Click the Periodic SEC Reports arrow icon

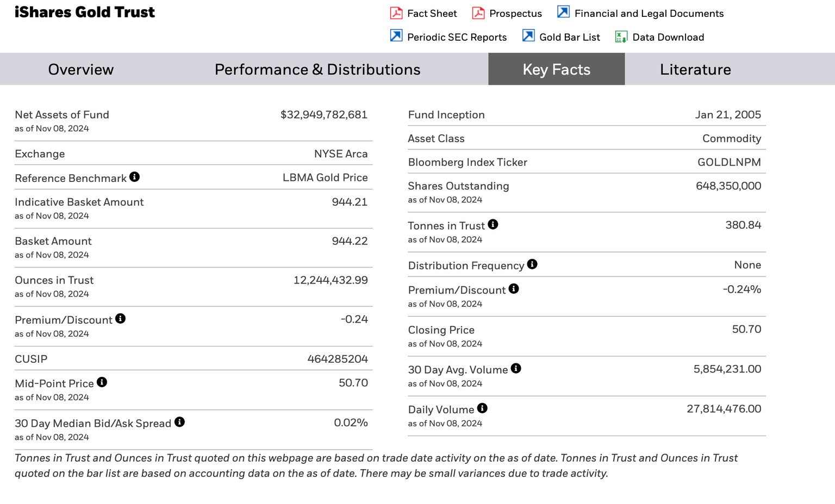point(396,36)
